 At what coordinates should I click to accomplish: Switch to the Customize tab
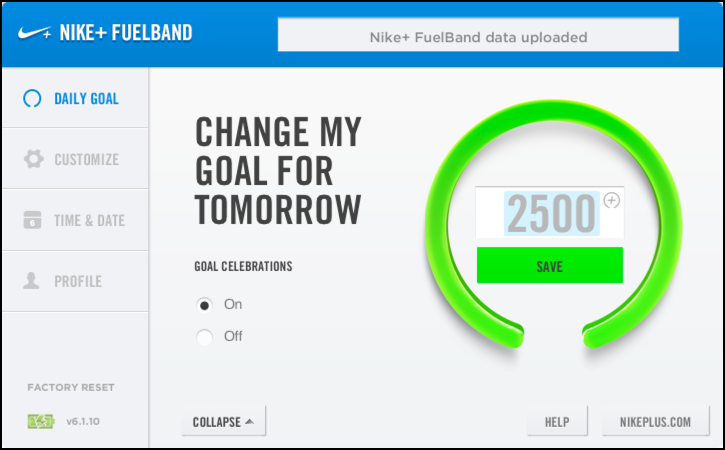(75, 159)
